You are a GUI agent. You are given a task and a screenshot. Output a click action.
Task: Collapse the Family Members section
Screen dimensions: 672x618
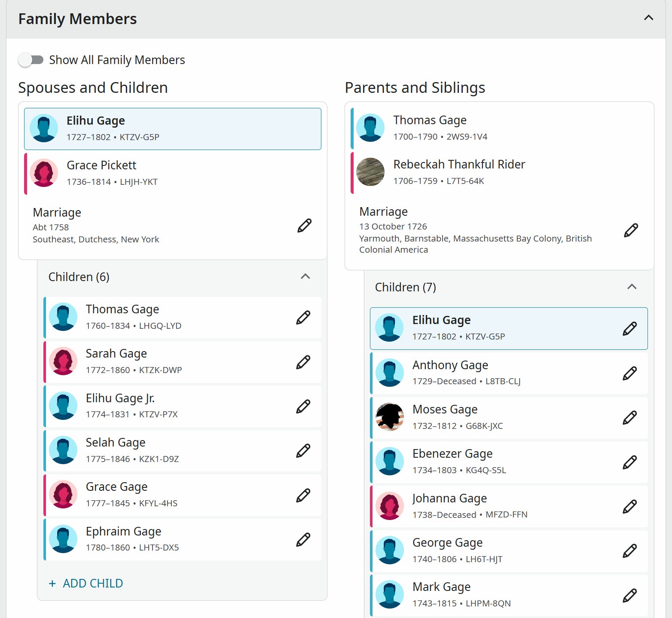coord(648,18)
